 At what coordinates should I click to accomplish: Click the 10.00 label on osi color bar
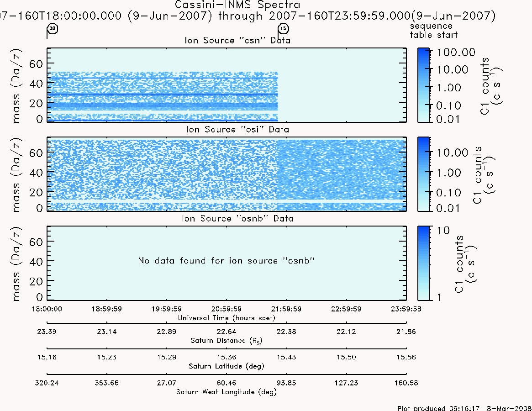pos(453,153)
